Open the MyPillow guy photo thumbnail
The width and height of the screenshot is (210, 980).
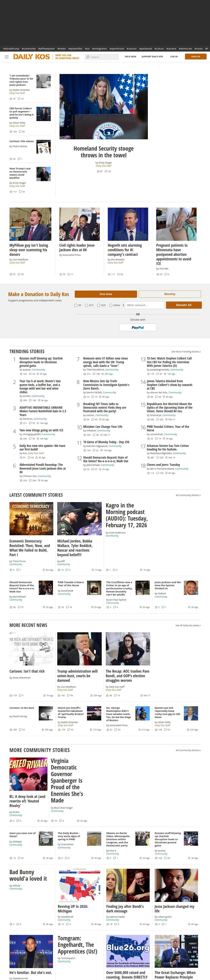tap(30, 224)
